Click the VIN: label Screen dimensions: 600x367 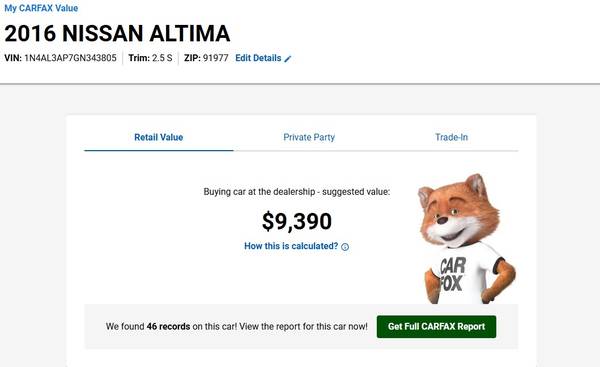13,58
